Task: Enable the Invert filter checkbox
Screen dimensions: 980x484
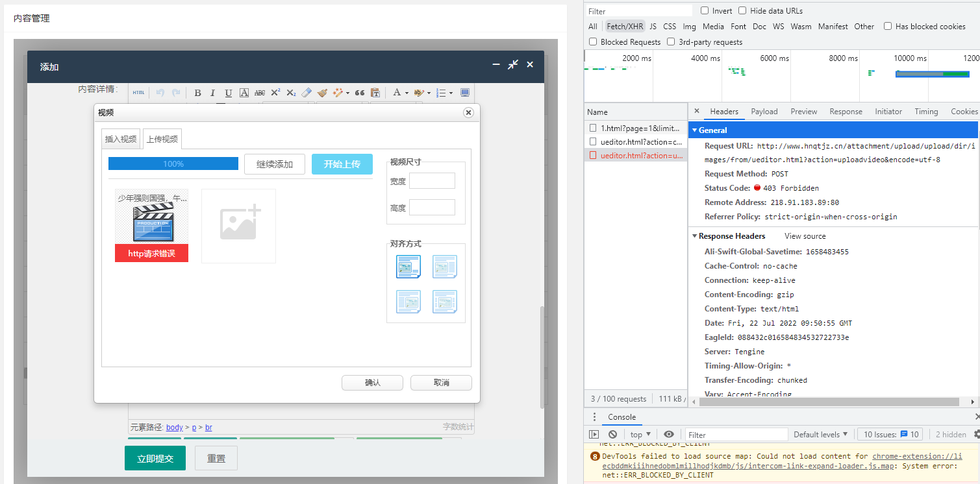Action: [705, 10]
